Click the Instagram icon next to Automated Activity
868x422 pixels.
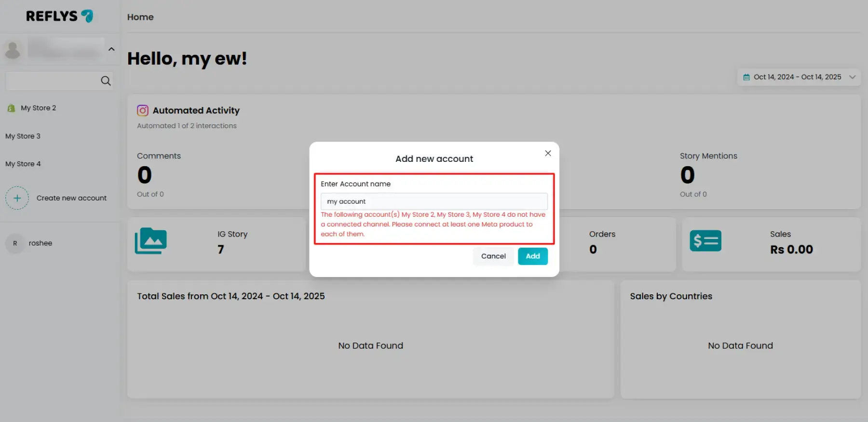click(x=143, y=111)
